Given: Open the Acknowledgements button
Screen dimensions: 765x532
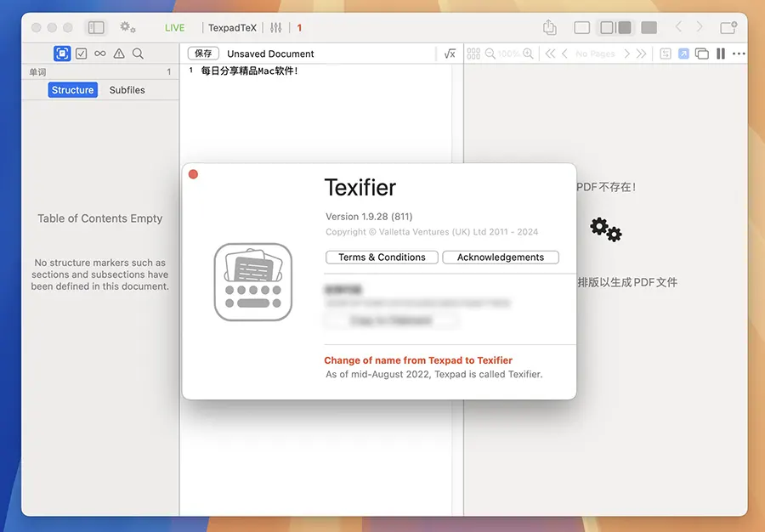Looking at the screenshot, I should coord(500,258).
